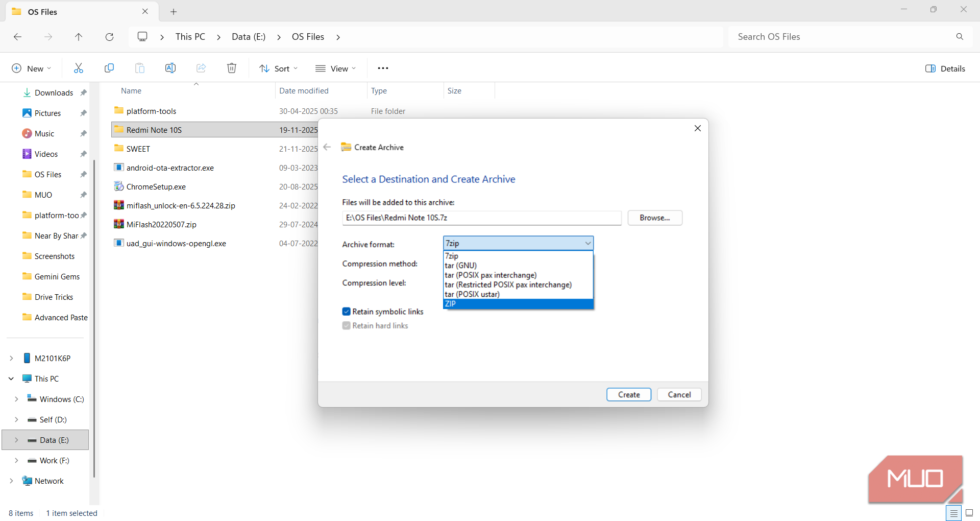The image size is (980, 521).
Task: Switch to list details view icon
Action: tap(953, 513)
